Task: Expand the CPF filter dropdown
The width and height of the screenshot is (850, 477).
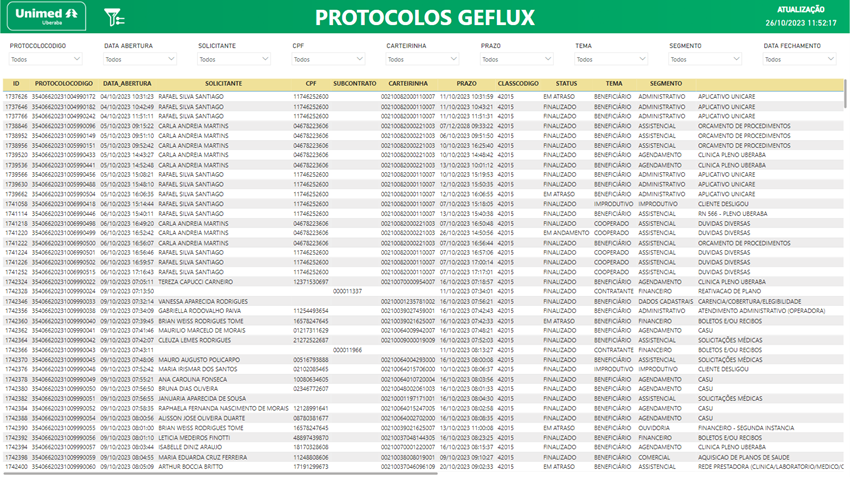Action: pyautogui.click(x=329, y=59)
